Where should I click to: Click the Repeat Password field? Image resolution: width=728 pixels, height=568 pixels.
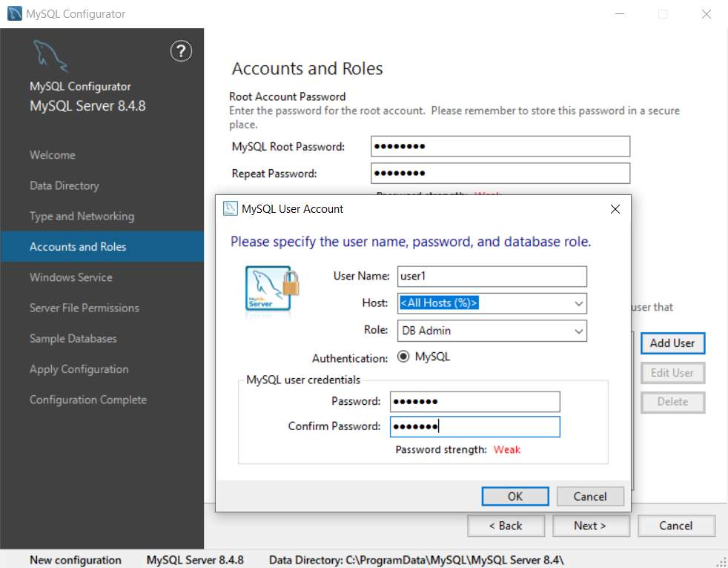(x=500, y=174)
